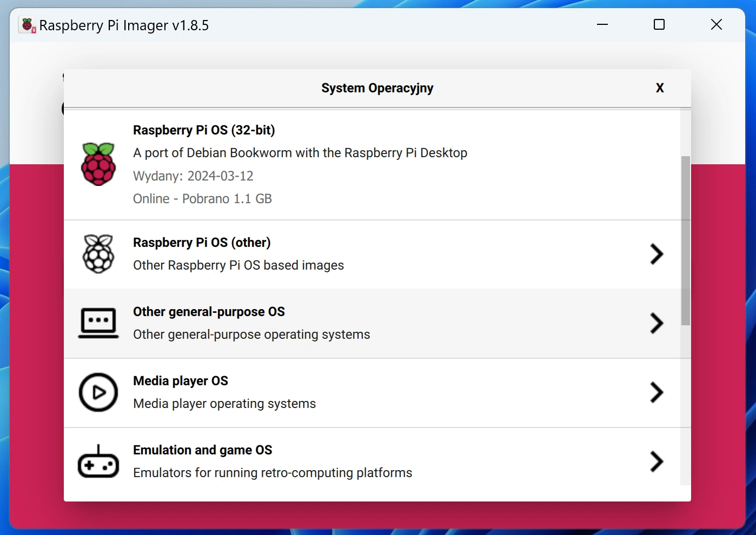Click 'Online - Pobrano 1.1 GB' text
756x535 pixels.
coord(202,199)
